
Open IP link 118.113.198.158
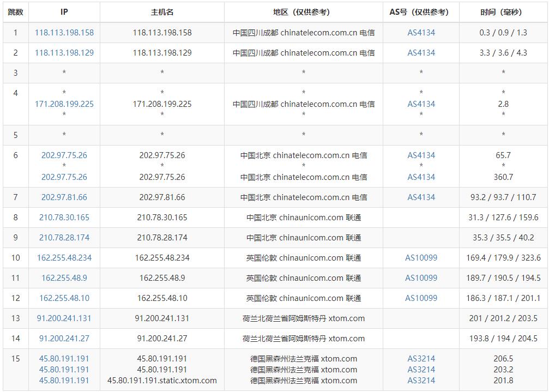click(x=64, y=33)
